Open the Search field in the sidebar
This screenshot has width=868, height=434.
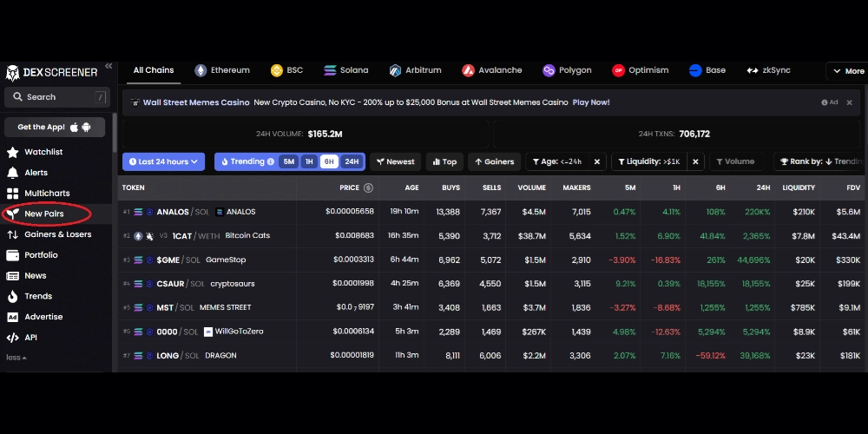(57, 97)
